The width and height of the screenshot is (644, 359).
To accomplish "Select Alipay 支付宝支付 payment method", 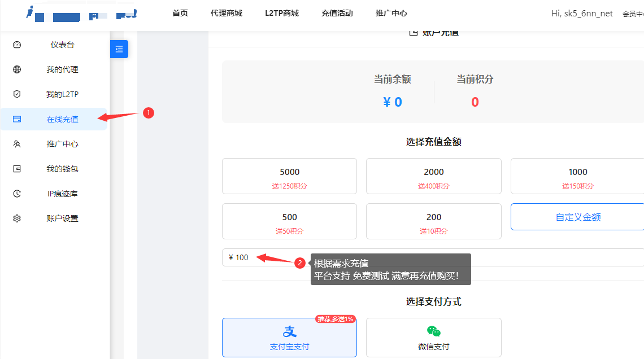I will pos(289,336).
